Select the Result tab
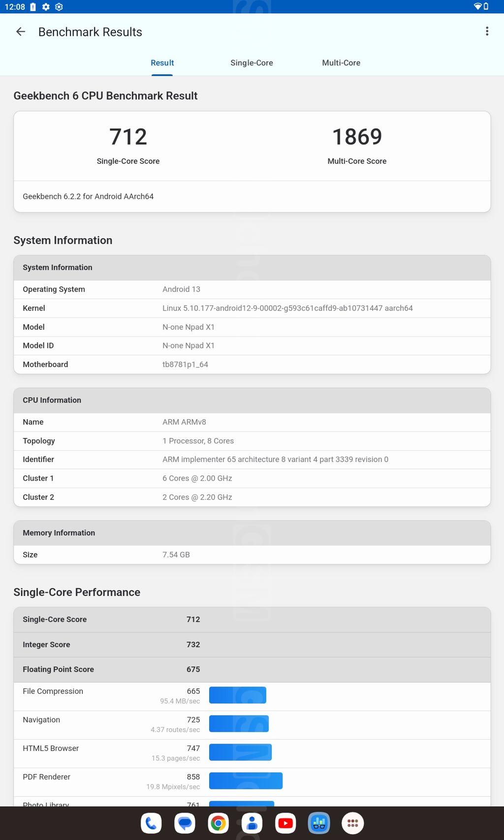 tap(162, 63)
